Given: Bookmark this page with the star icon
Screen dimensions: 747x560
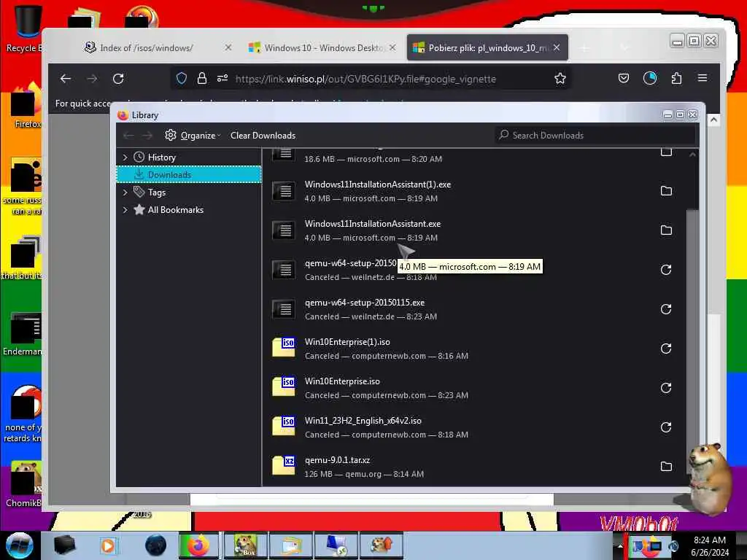Looking at the screenshot, I should pos(560,79).
